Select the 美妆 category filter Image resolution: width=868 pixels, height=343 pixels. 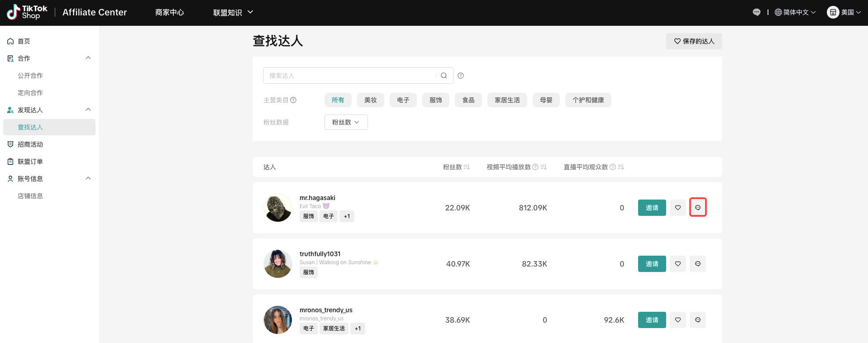coord(370,100)
